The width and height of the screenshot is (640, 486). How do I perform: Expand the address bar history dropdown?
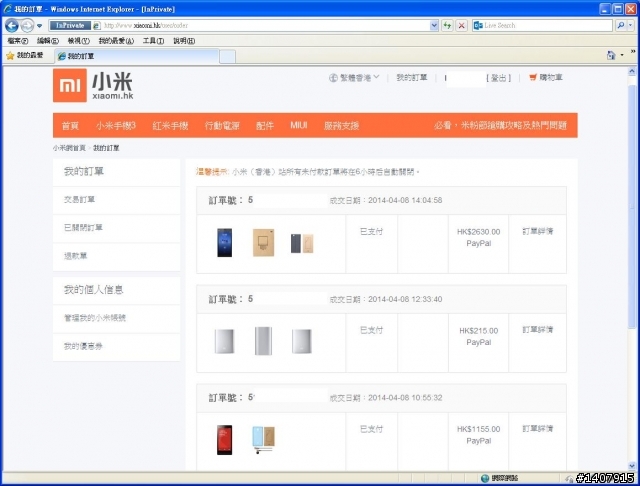point(434,25)
